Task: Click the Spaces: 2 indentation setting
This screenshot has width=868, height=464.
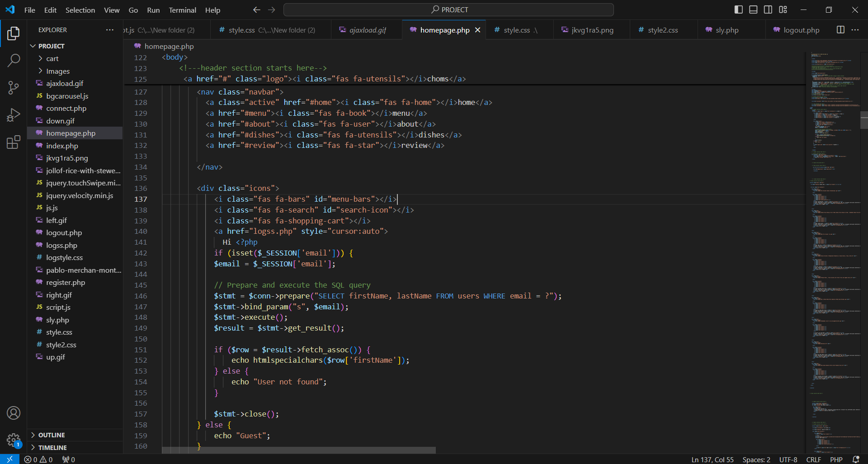Action: [756, 459]
